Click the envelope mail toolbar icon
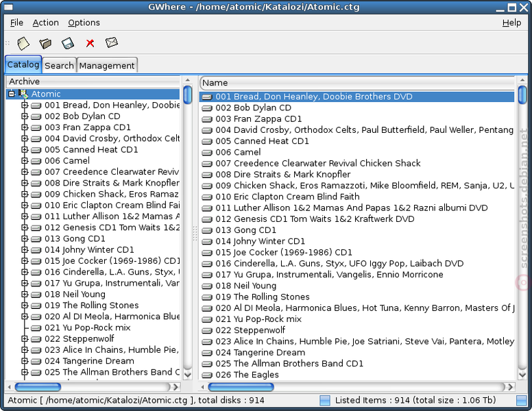The height and width of the screenshot is (411, 532). 112,42
